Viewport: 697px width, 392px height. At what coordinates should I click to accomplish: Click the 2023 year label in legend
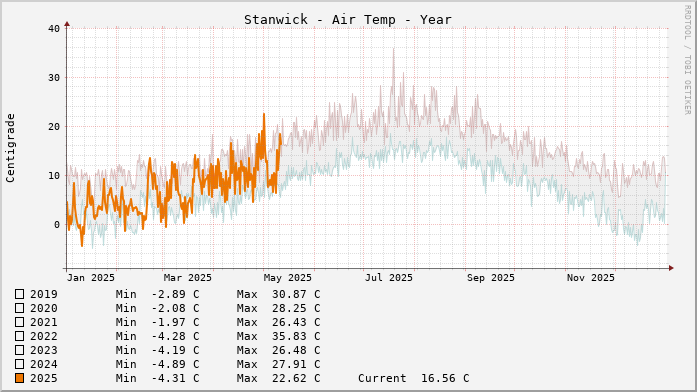click(x=44, y=350)
